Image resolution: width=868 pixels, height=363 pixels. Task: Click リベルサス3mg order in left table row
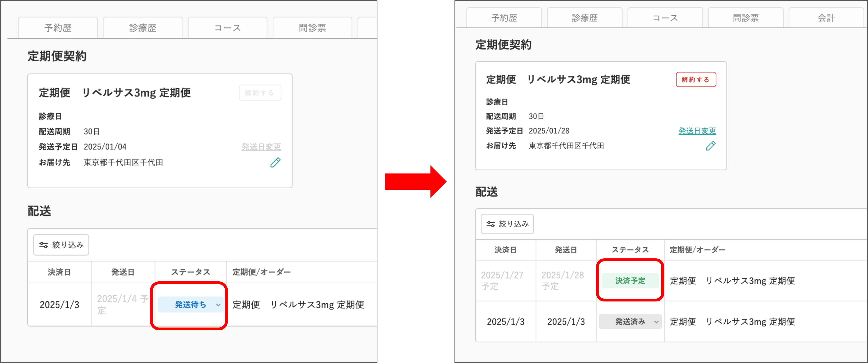point(298,305)
